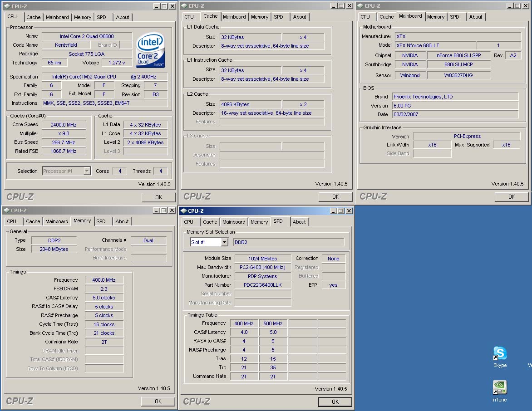
Task: Click the EPP yes value
Action: 334,285
